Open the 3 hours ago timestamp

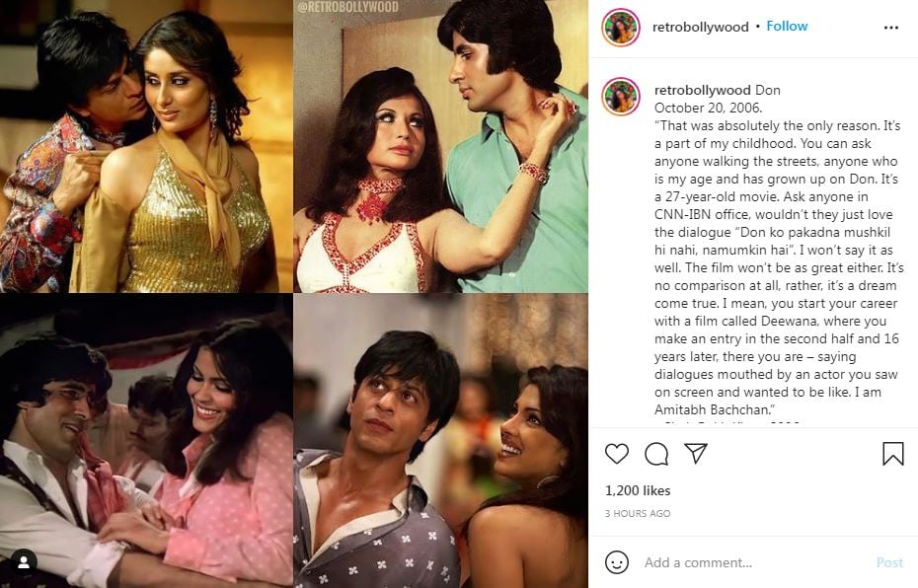[638, 513]
